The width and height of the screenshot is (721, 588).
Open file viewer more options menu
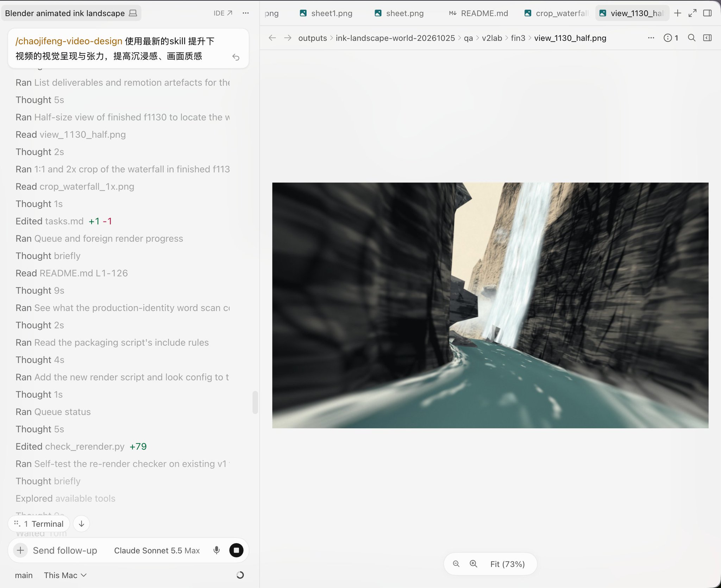click(651, 38)
